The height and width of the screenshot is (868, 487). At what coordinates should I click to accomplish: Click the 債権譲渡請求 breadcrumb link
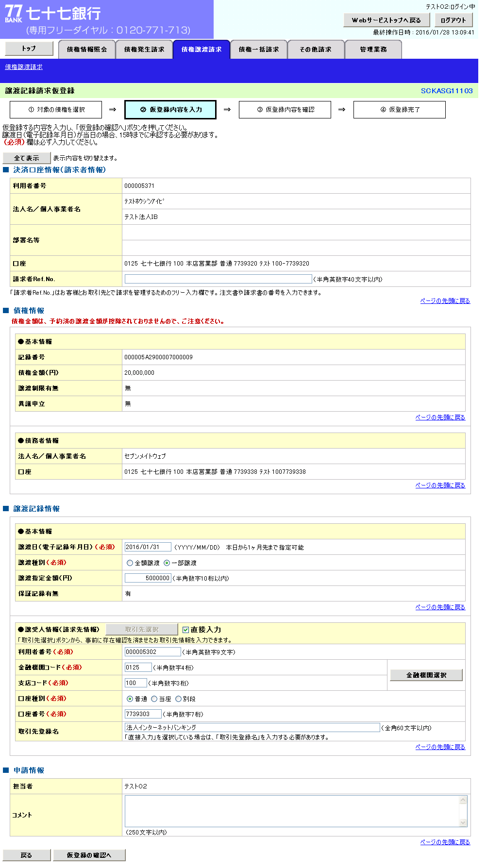tap(24, 67)
